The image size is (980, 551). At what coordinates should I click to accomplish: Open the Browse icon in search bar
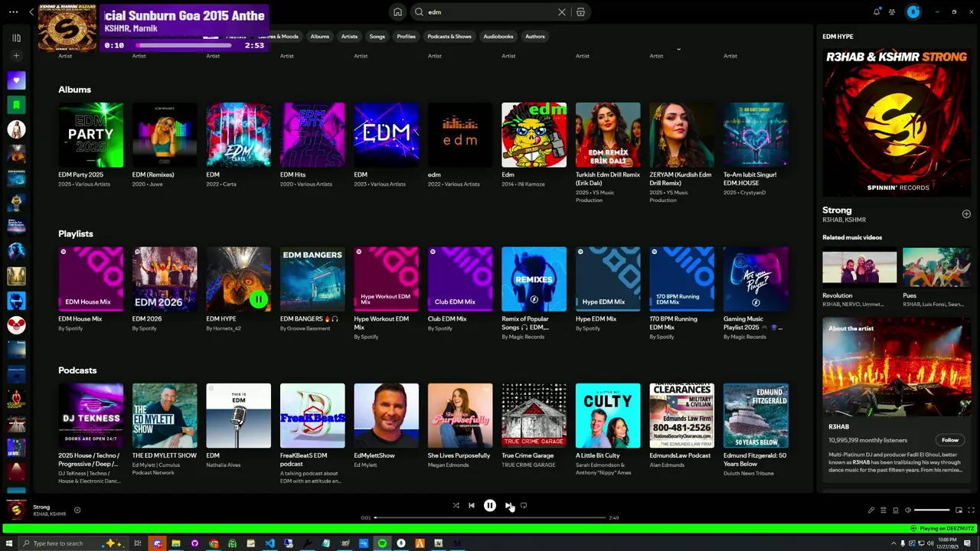click(x=580, y=12)
